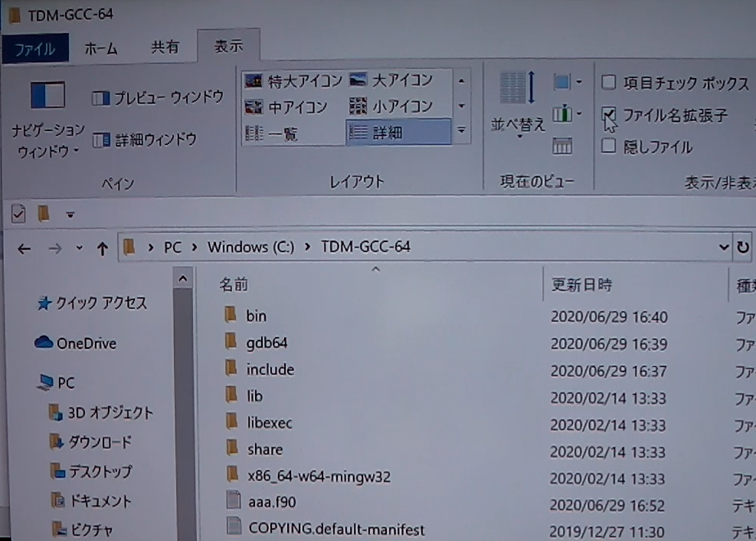This screenshot has height=541, width=756.
Task: Open recent locations dropdown beside forward arrow
Action: click(x=79, y=248)
